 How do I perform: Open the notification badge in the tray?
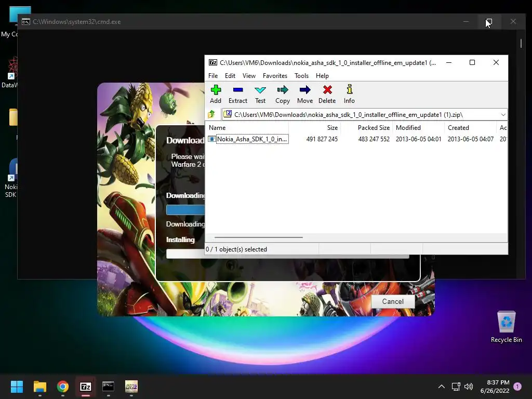pyautogui.click(x=517, y=387)
